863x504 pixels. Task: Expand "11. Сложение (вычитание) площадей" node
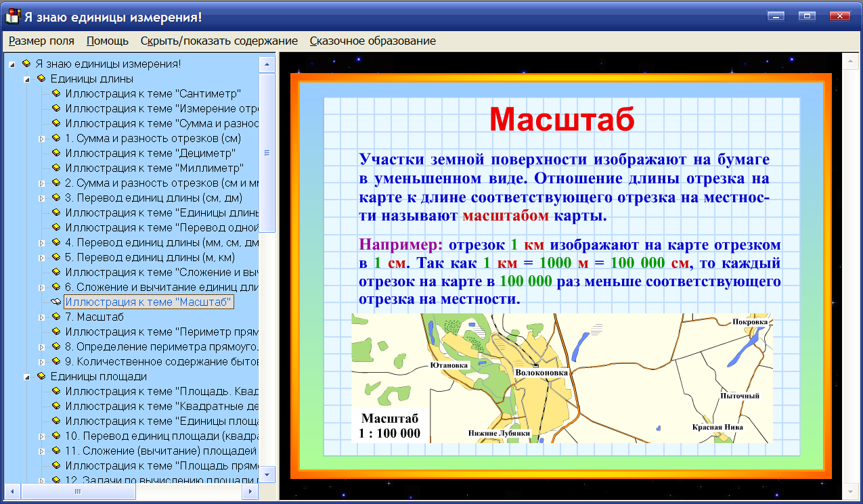point(41,451)
